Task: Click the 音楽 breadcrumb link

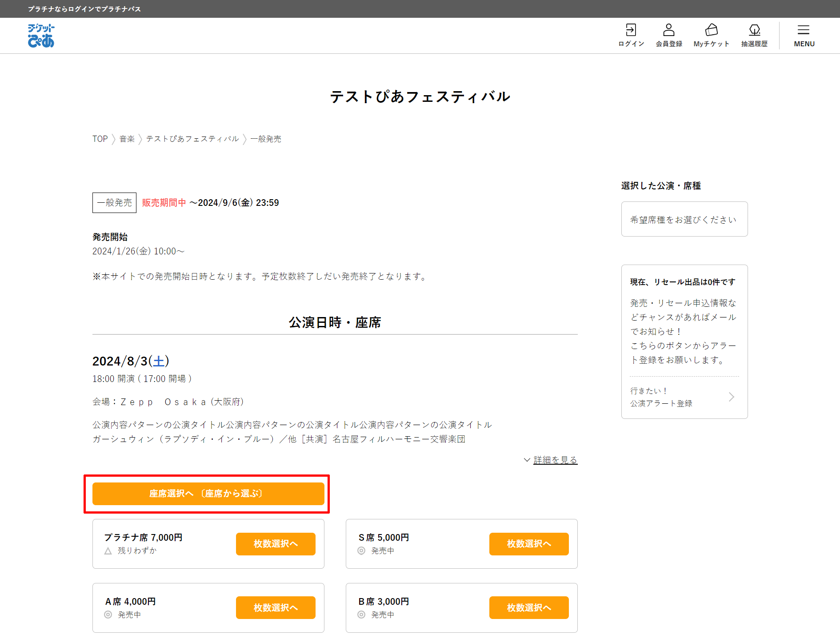Action: tap(127, 139)
